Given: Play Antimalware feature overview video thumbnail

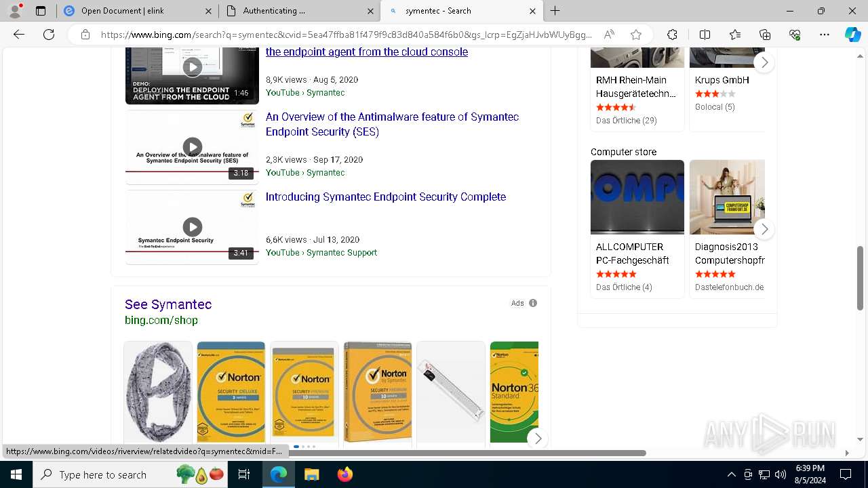Looking at the screenshot, I should tap(192, 147).
